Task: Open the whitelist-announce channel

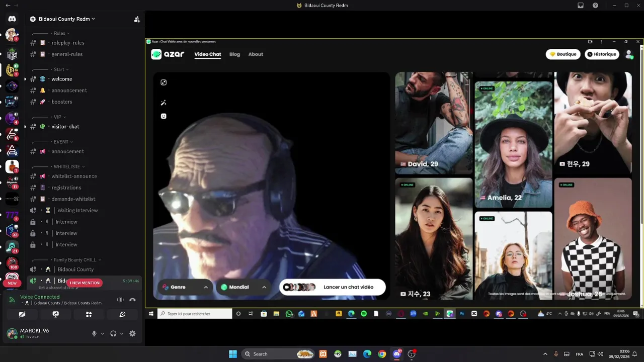Action: pos(84,176)
